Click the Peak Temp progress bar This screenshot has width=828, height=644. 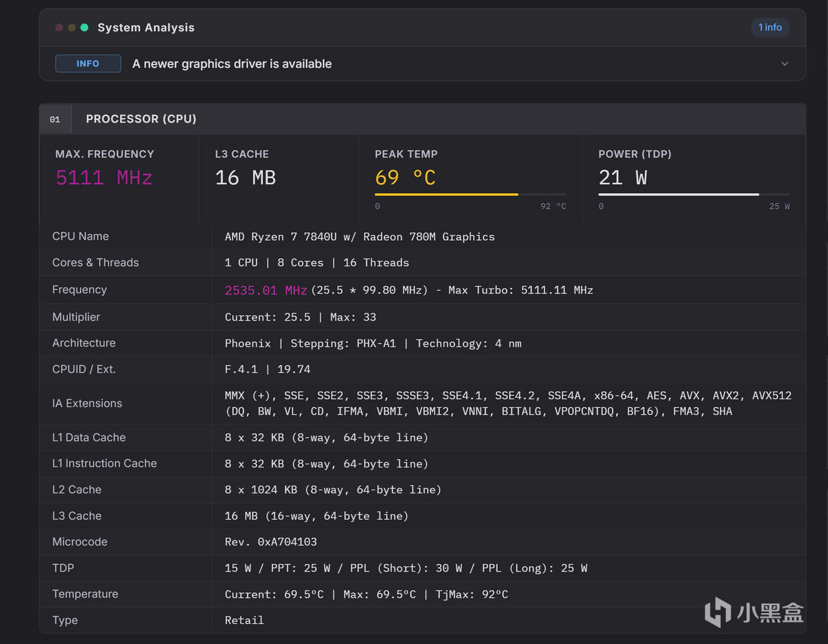[x=470, y=195]
